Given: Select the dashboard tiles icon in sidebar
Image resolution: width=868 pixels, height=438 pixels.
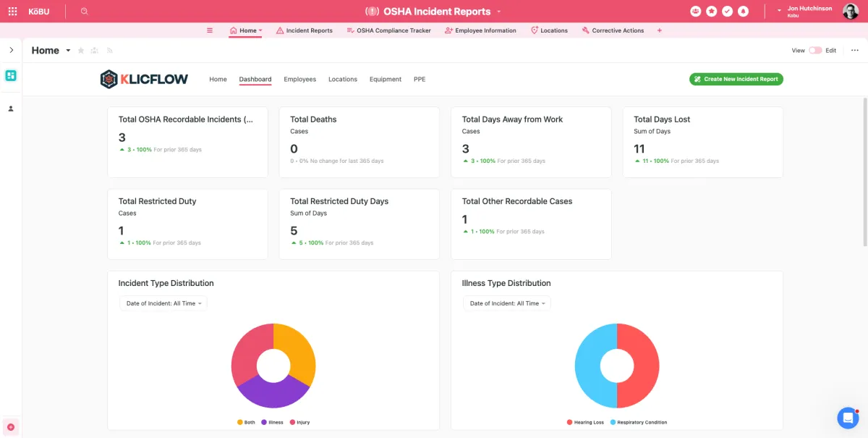Looking at the screenshot, I should 11,75.
